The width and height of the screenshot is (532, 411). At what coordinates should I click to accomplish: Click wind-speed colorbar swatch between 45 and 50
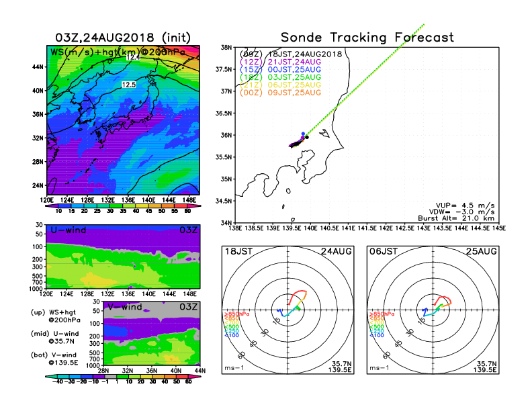tap(155, 206)
